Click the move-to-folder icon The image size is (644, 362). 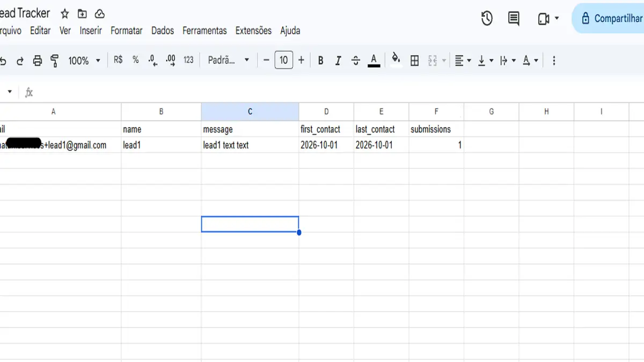coord(82,14)
